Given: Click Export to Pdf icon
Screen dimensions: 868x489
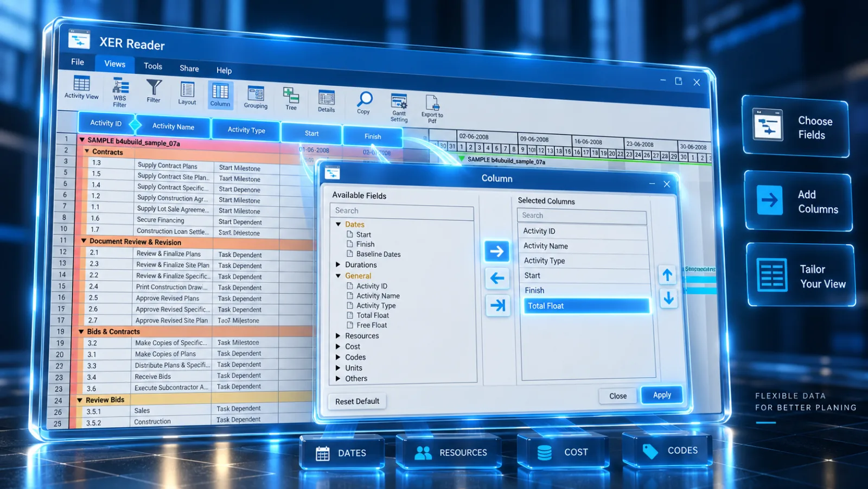Looking at the screenshot, I should (x=432, y=103).
